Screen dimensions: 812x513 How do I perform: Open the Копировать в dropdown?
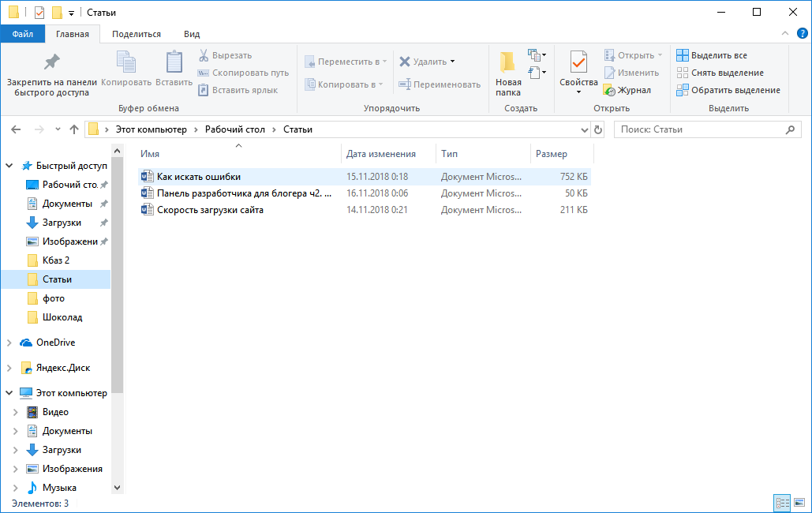click(380, 84)
